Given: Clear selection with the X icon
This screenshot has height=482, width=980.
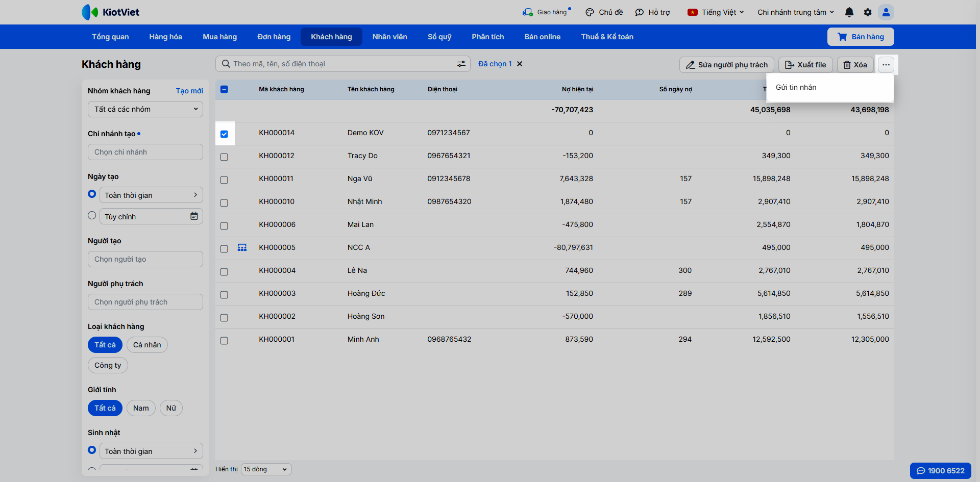Looking at the screenshot, I should [x=520, y=64].
